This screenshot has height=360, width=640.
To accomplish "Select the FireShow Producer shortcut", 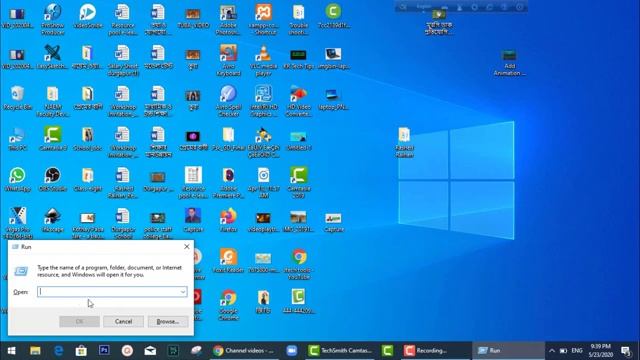I will point(53,20).
